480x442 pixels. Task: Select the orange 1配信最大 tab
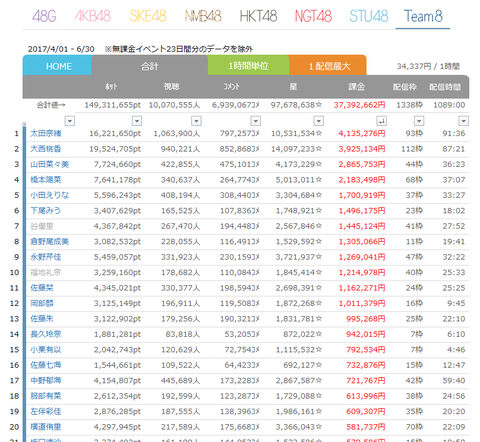tap(328, 66)
